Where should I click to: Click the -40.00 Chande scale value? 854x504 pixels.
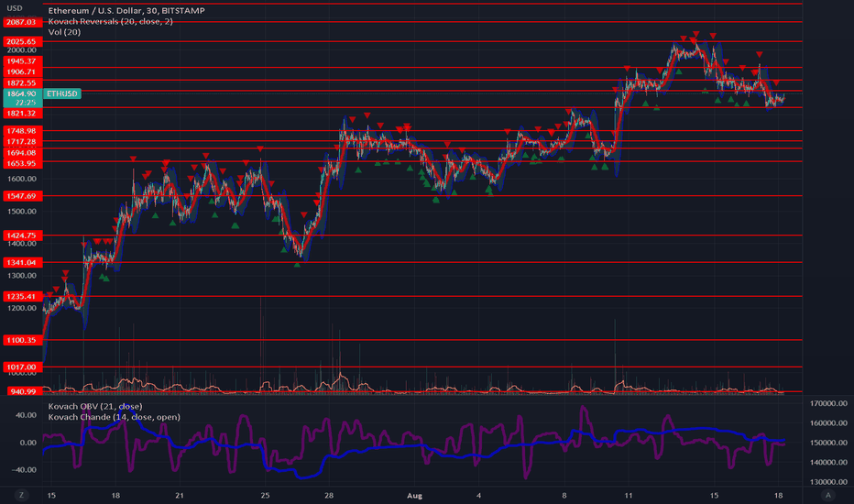pos(25,470)
